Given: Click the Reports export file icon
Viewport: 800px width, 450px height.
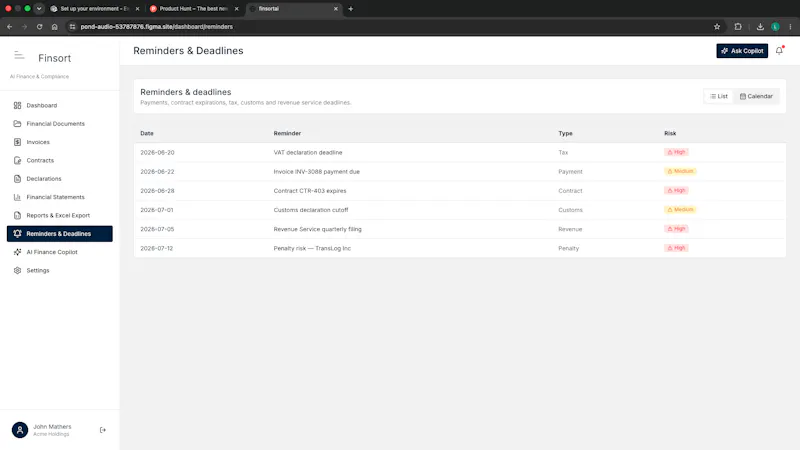Looking at the screenshot, I should pos(17,215).
